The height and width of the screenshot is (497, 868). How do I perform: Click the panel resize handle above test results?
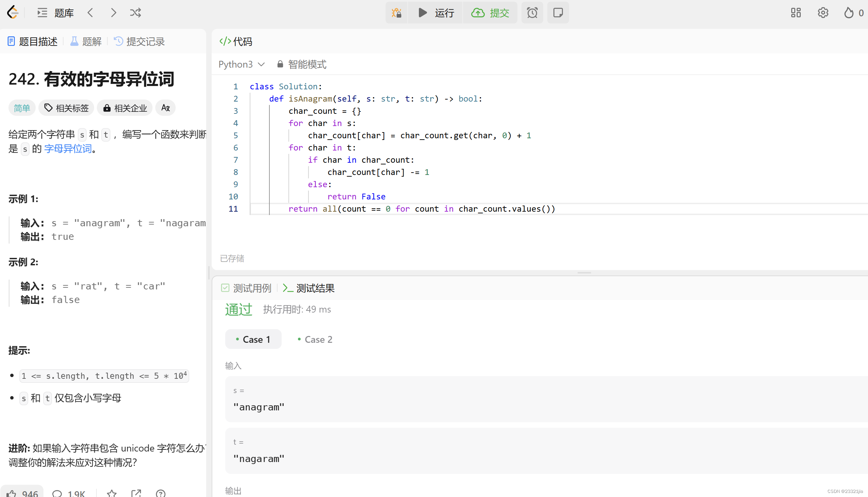pyautogui.click(x=584, y=273)
